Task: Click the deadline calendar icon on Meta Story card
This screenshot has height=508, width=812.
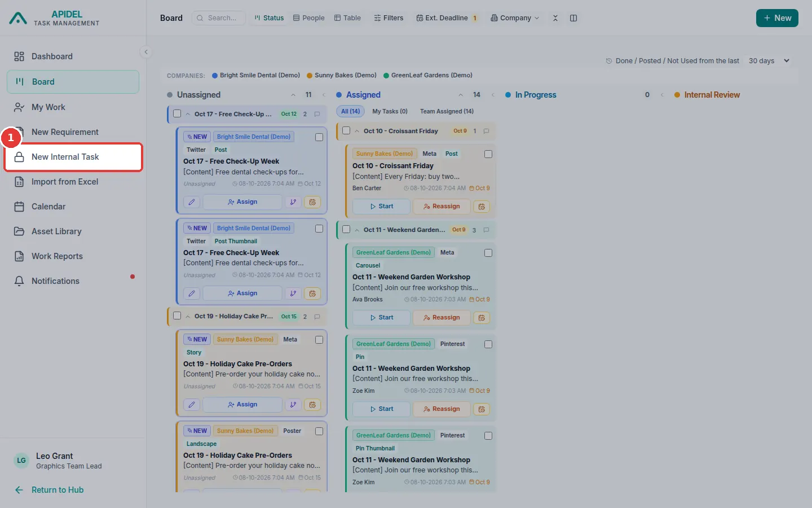Action: 312,405
